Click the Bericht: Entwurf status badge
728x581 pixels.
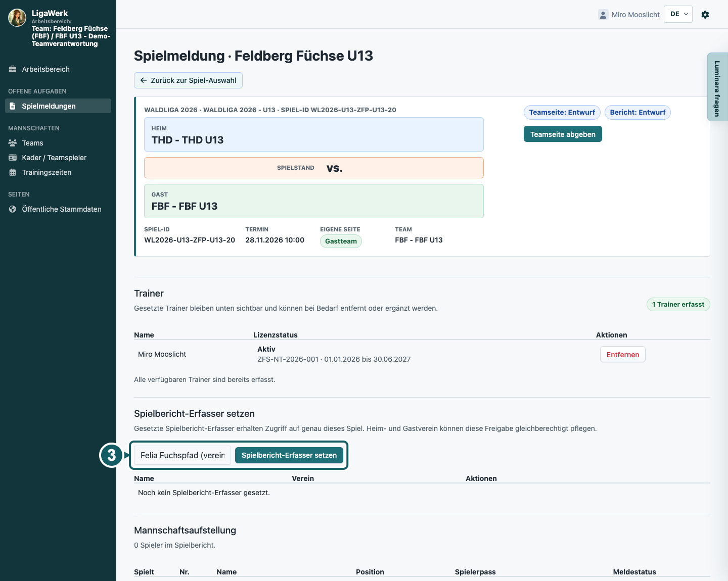[638, 112]
